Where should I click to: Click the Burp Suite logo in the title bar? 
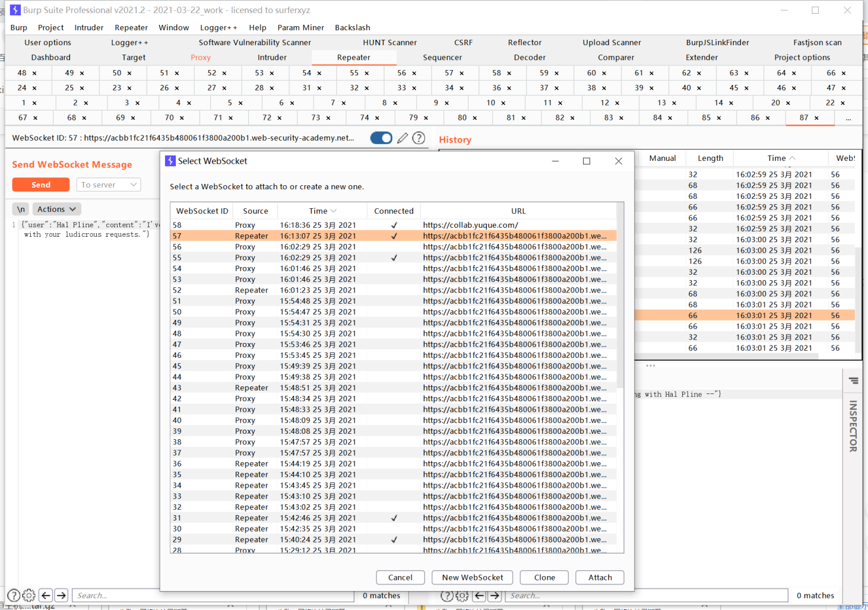coord(15,10)
